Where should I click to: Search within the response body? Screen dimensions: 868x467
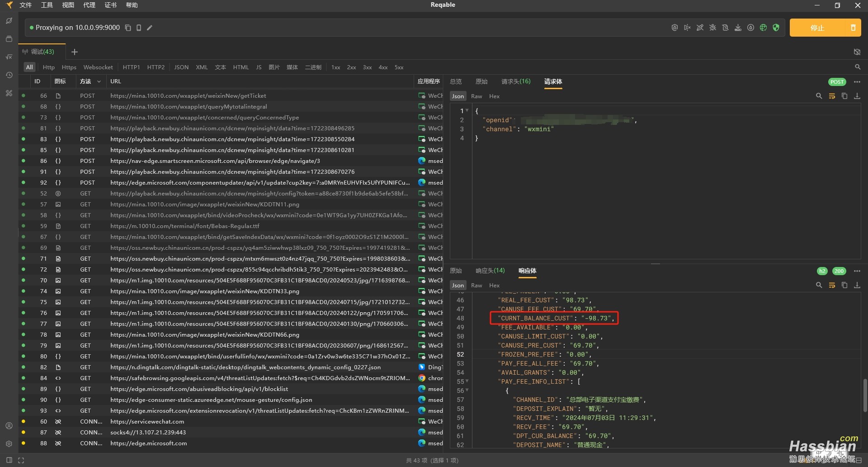click(819, 285)
